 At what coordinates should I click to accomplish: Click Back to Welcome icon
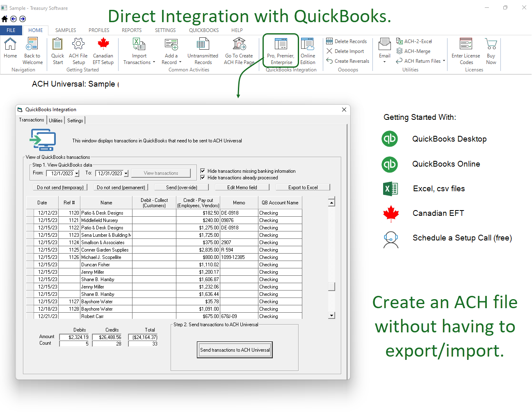pos(32,44)
